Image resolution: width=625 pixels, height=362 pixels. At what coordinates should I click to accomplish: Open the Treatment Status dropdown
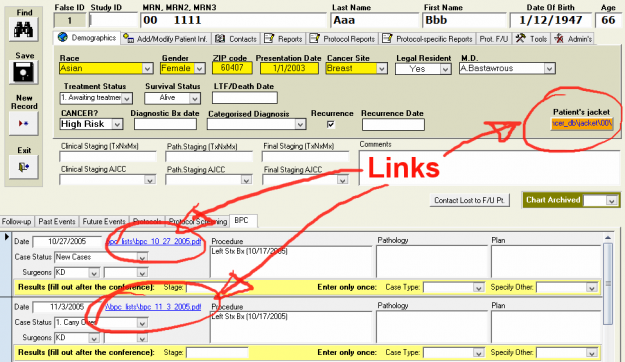tap(127, 98)
